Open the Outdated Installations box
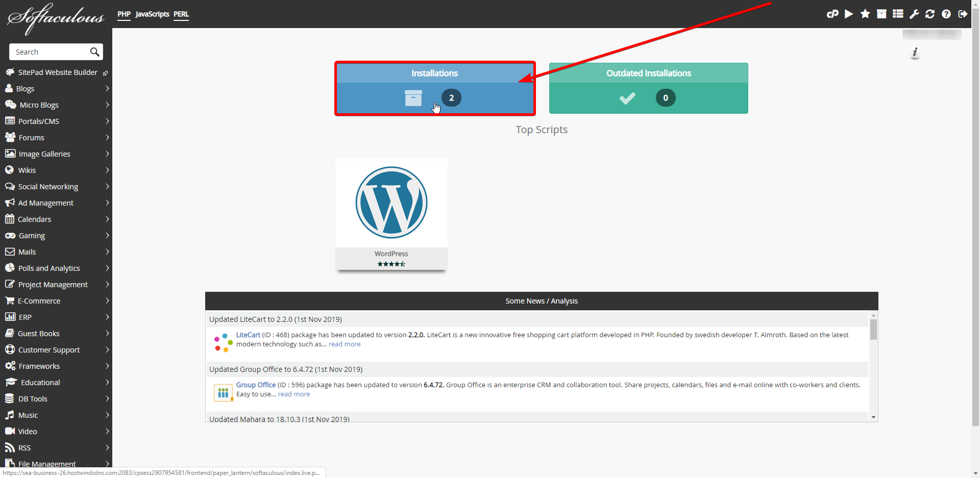 coord(649,88)
